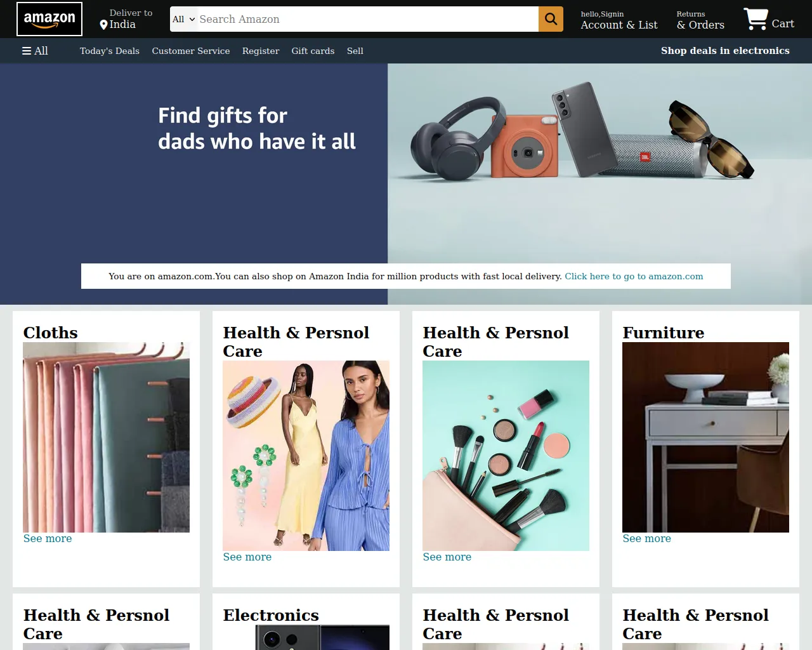Click See more under Cloths
Screen dimensions: 812x650
coord(48,538)
